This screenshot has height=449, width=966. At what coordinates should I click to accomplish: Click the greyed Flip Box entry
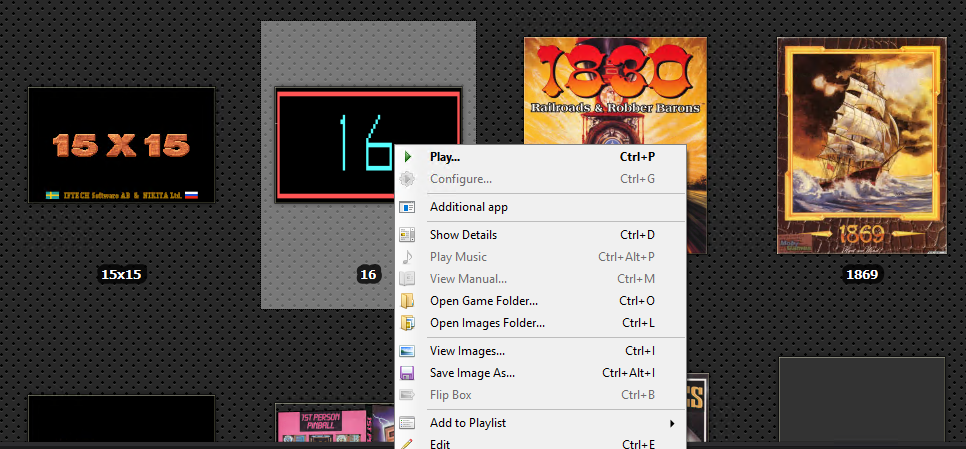pos(540,395)
